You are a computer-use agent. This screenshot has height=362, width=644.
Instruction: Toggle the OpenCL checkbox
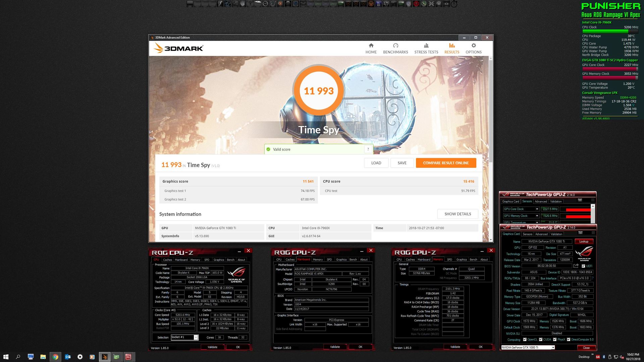coord(525,340)
